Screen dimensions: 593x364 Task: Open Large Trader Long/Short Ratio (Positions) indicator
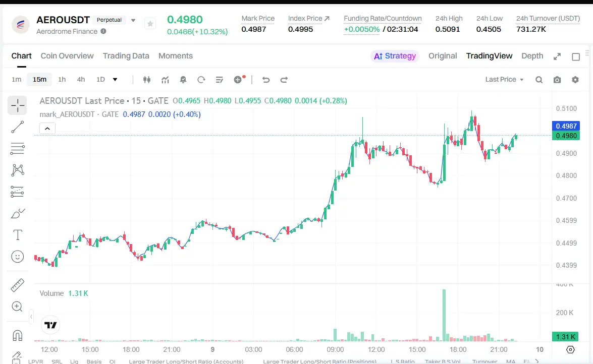tap(319, 361)
